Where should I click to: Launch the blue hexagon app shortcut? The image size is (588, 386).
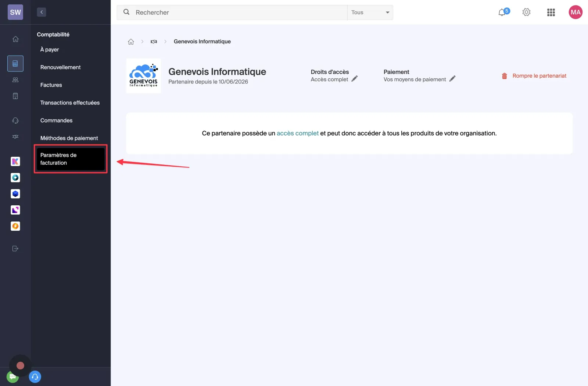15,194
